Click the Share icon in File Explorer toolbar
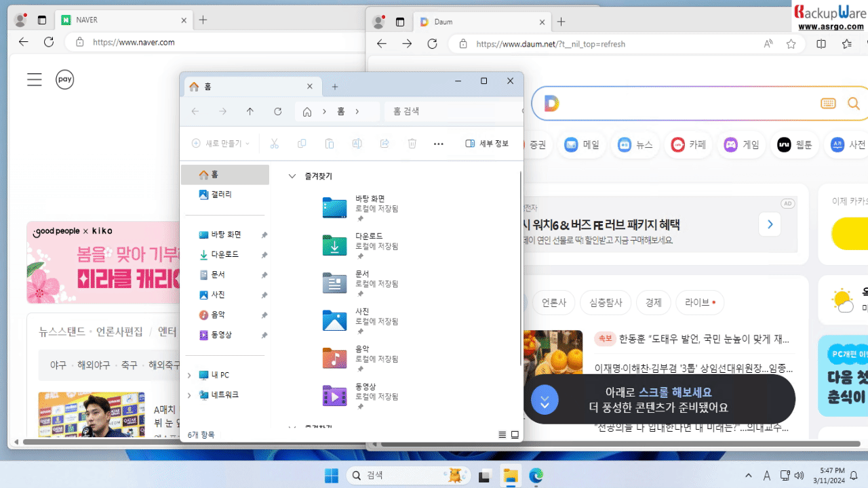Screen dimensions: 868x488 pos(384,144)
